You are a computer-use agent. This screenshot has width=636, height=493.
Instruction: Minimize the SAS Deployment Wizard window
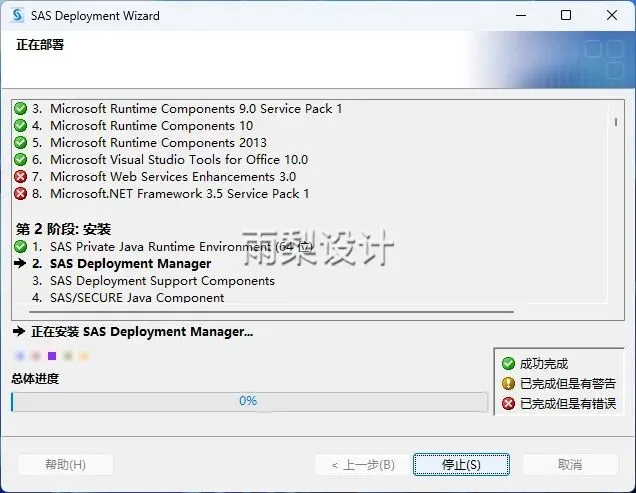point(521,15)
